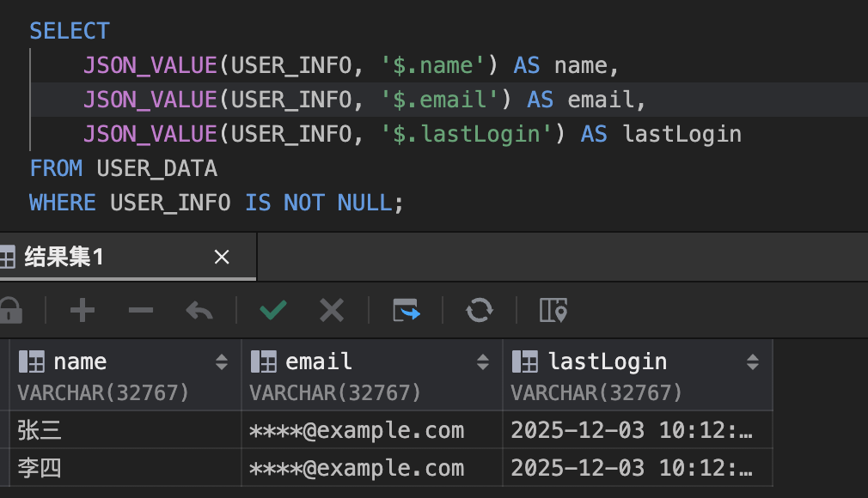Close the 结果集1 result tab
The height and width of the screenshot is (498, 868).
pos(222,257)
